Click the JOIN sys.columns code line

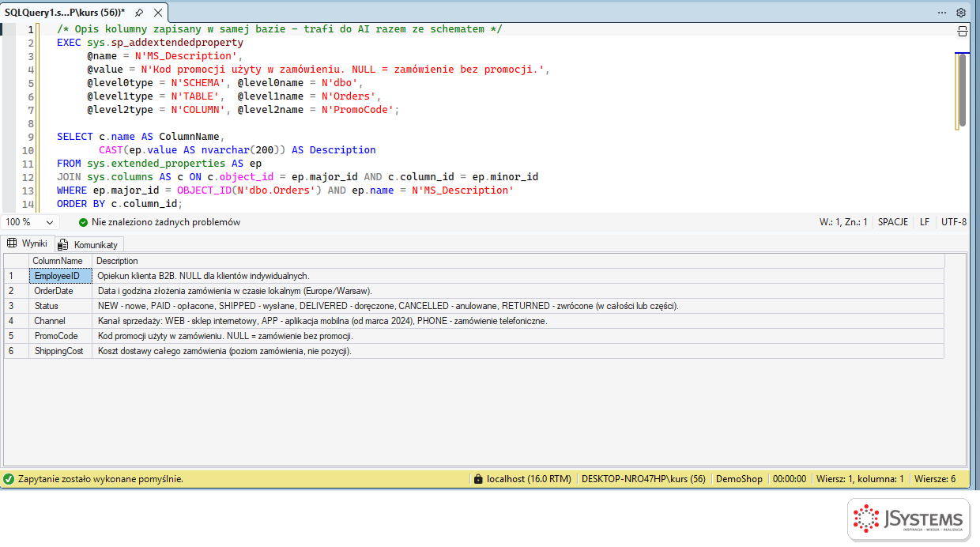pyautogui.click(x=297, y=177)
